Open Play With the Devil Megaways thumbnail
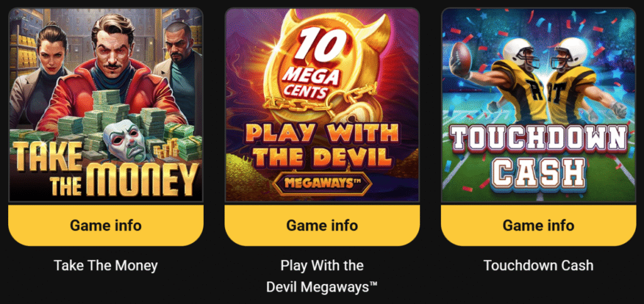The height and width of the screenshot is (304, 644). point(322,104)
